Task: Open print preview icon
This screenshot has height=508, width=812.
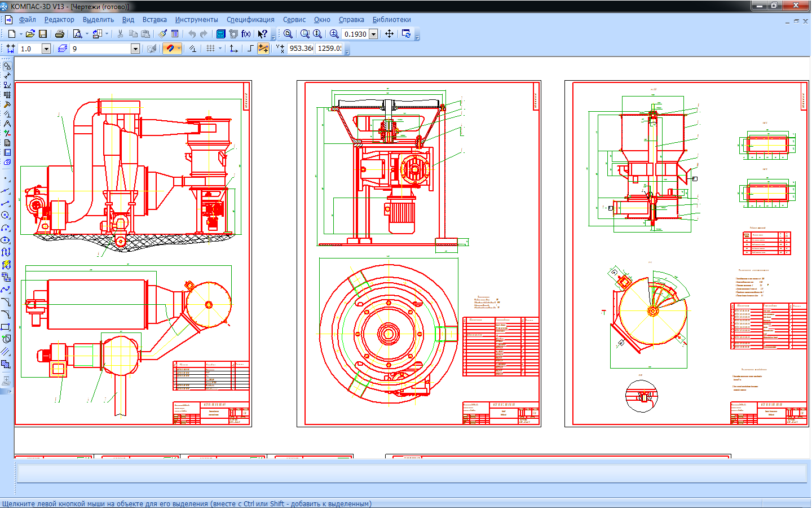Action: [78, 34]
